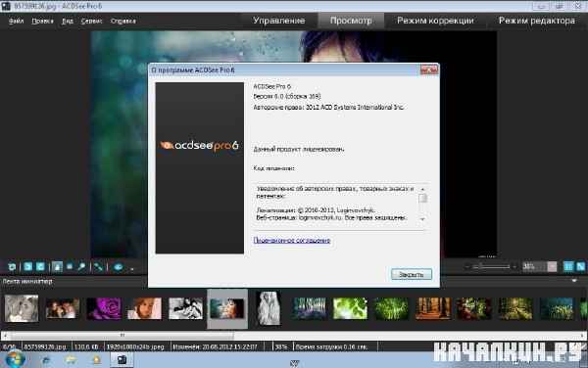The height and width of the screenshot is (368, 588).
Task: Click the status bar filename 857599126.jpg
Action: pyautogui.click(x=45, y=347)
